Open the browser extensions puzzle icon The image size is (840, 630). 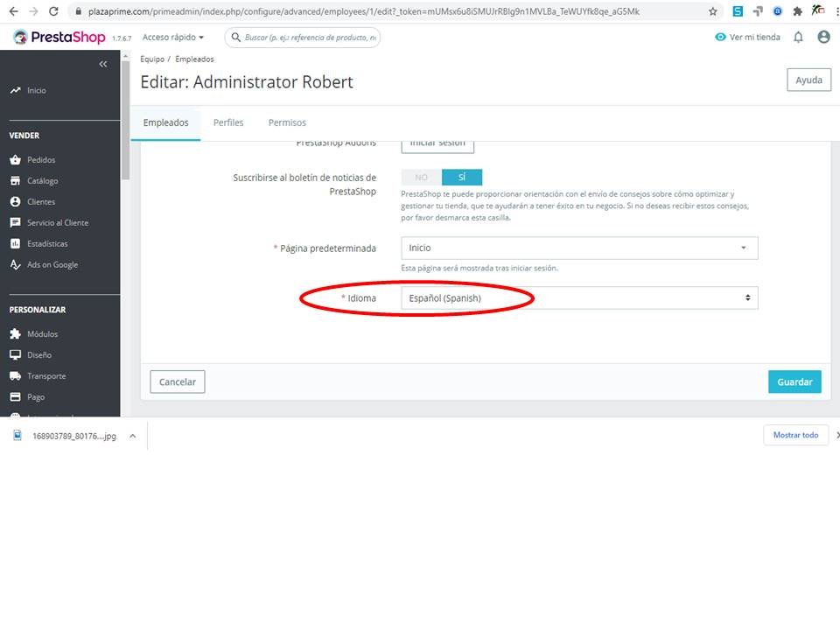[x=798, y=11]
